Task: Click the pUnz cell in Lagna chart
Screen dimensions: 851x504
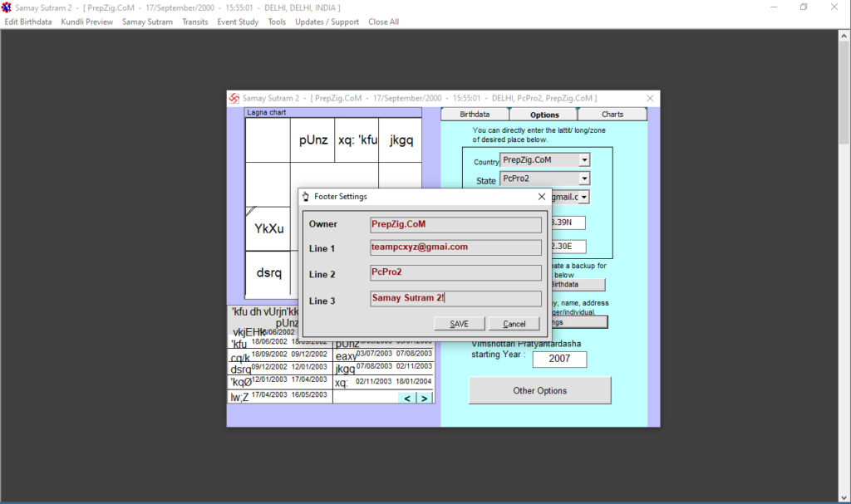Action: click(313, 140)
